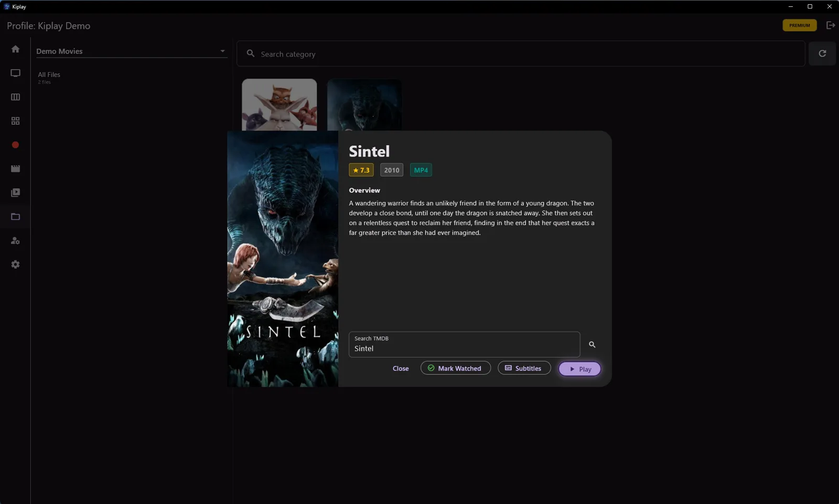
Task: Close the Sintel details dialog
Action: pos(401,368)
